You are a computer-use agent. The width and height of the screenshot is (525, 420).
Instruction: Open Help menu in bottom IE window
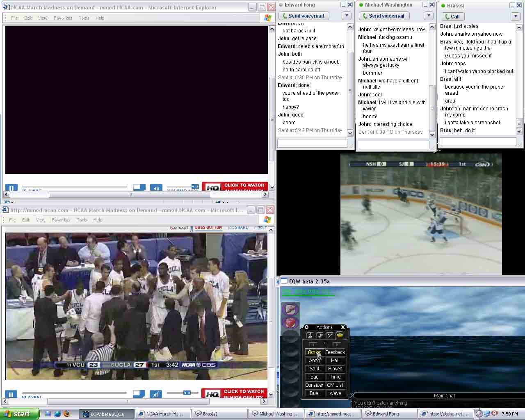tap(98, 220)
